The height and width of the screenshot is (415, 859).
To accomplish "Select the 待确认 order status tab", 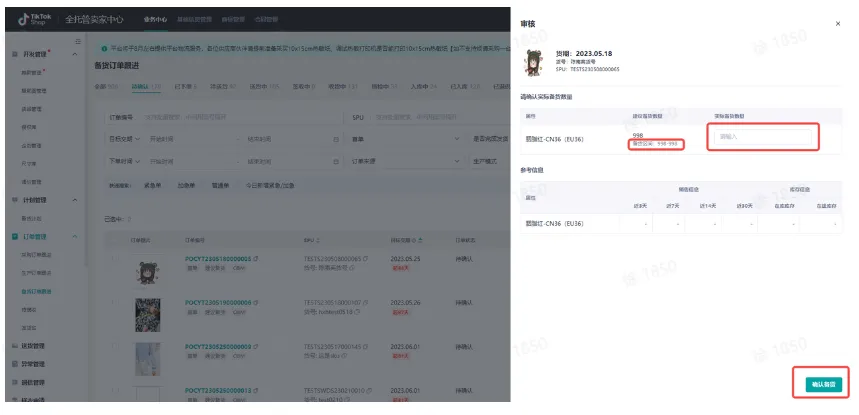I will pyautogui.click(x=146, y=87).
